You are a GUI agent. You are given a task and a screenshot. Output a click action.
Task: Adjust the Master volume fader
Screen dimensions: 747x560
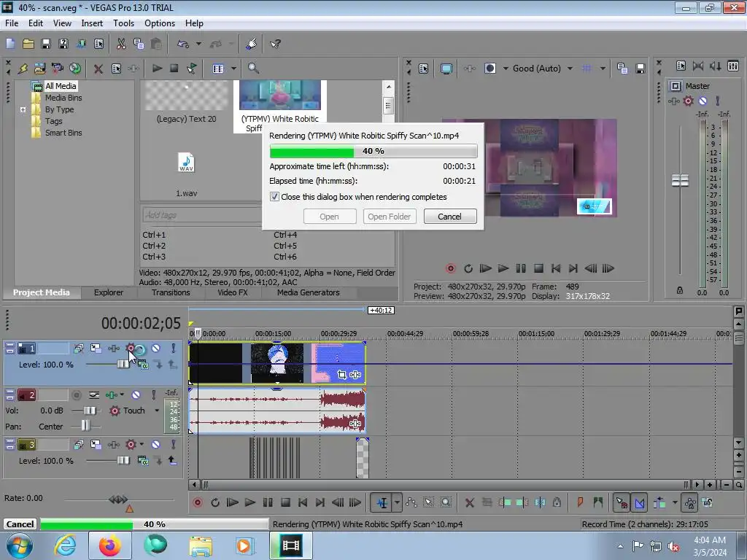point(680,180)
